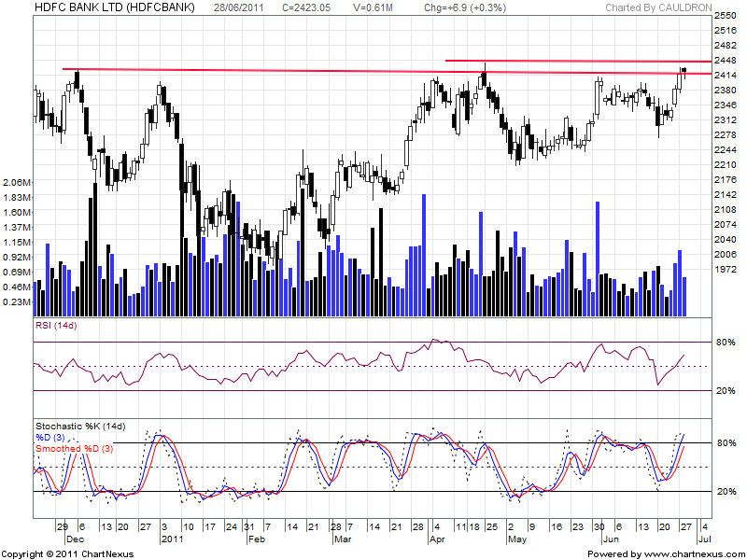747x560 pixels.
Task: Select the 80% level label in RSI panel
Action: point(727,343)
